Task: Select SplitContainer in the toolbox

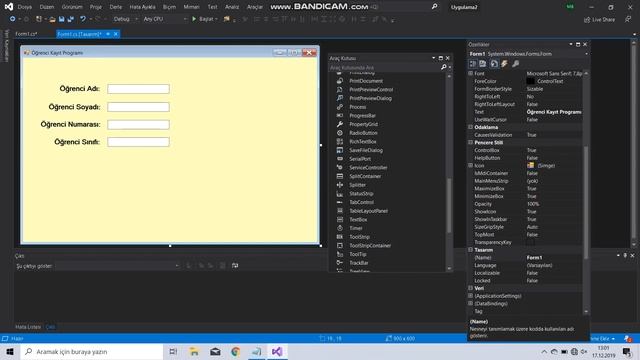Action: coord(365,176)
